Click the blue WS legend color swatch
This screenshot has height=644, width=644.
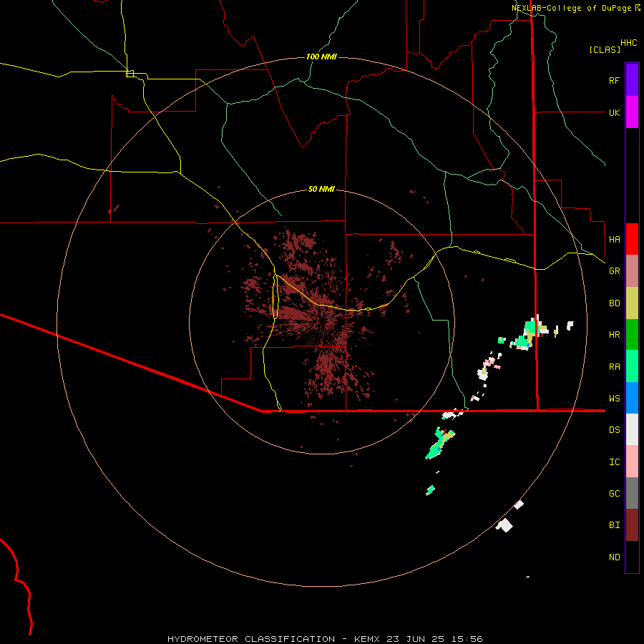coord(632,398)
